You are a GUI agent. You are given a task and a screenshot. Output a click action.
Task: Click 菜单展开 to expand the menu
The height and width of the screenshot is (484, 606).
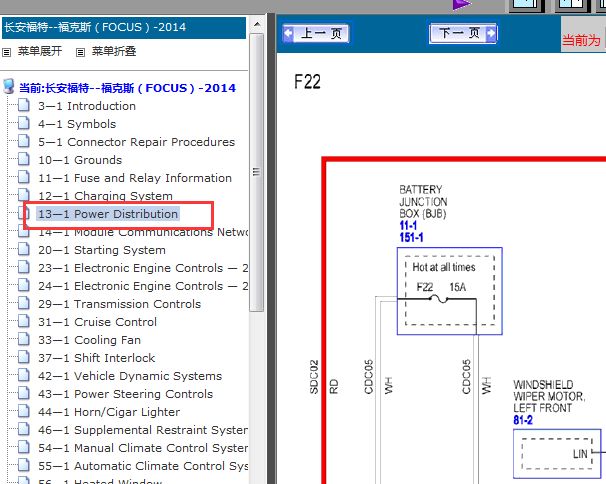(40, 51)
